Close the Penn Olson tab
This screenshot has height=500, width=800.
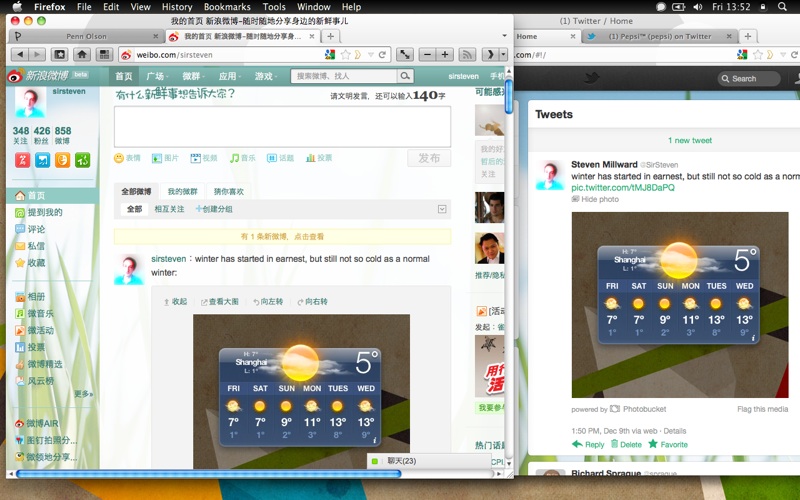[156, 36]
